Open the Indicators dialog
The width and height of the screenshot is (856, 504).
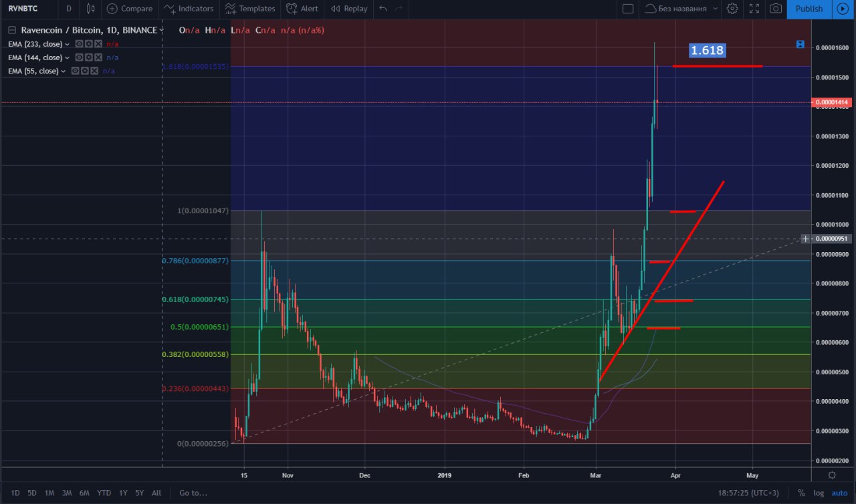pyautogui.click(x=189, y=9)
